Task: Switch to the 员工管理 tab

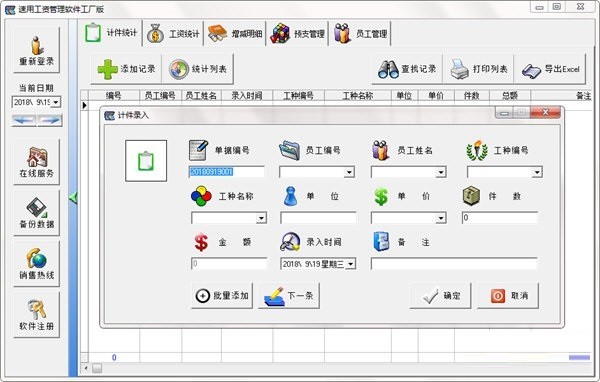Action: [360, 34]
